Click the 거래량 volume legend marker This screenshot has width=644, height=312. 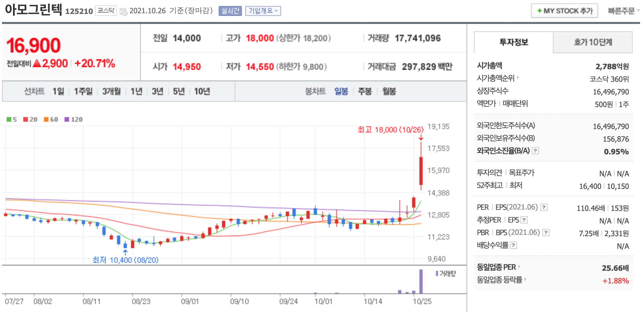446,273
